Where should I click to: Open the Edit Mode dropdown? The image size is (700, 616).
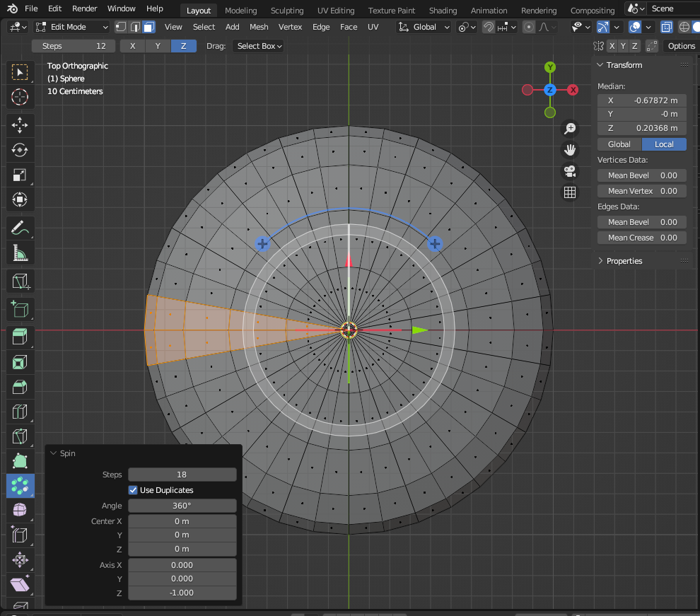72,27
